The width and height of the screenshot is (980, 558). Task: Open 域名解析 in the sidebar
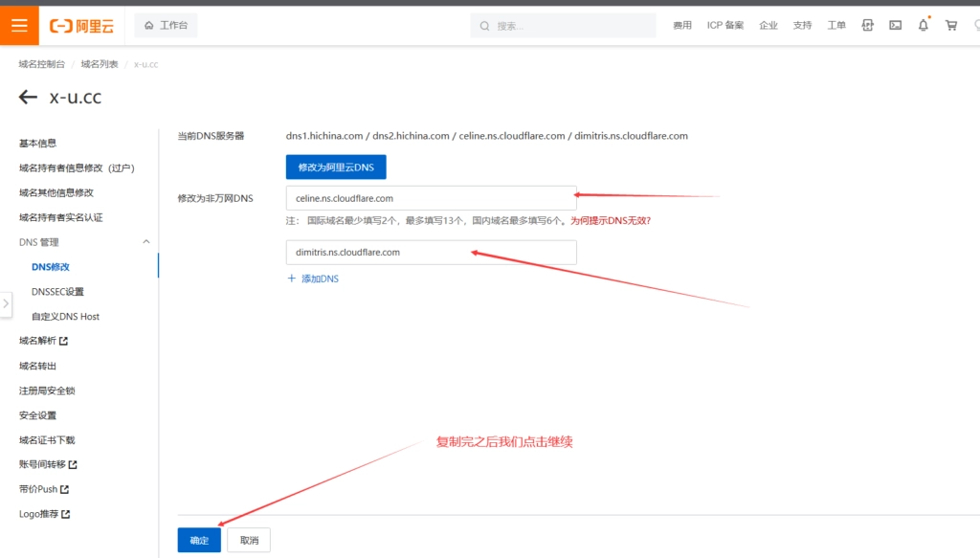point(37,341)
